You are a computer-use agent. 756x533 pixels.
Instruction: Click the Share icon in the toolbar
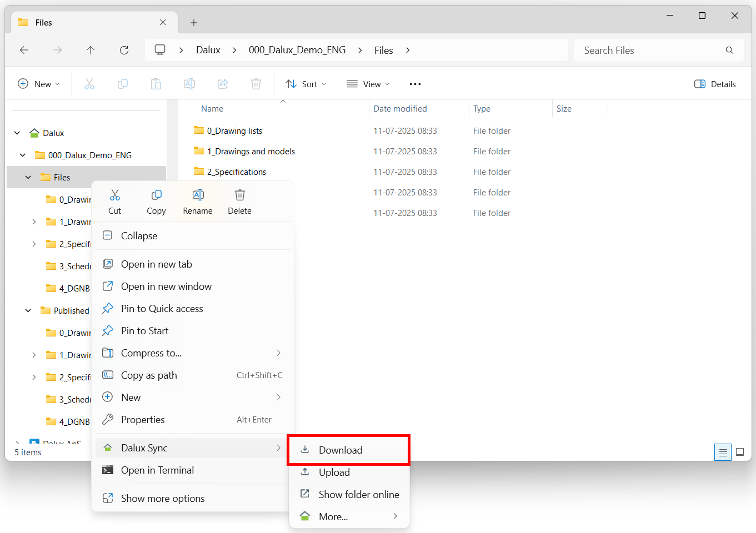coord(223,83)
